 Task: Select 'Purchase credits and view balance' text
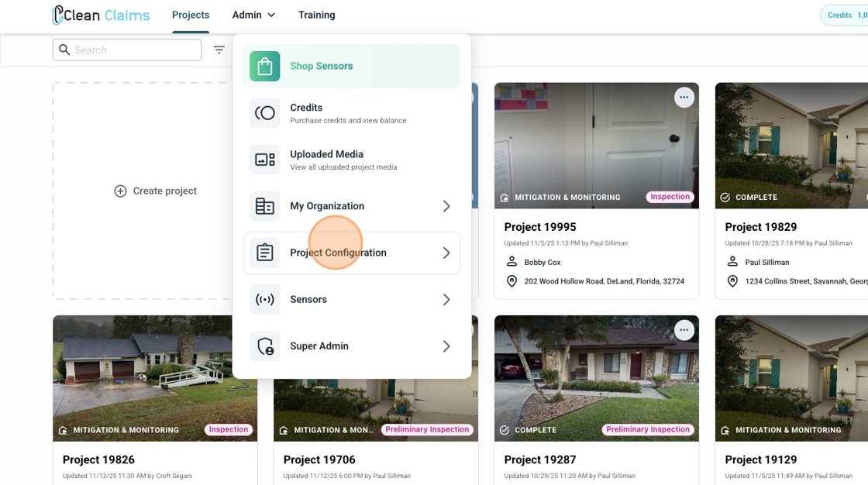tap(348, 120)
